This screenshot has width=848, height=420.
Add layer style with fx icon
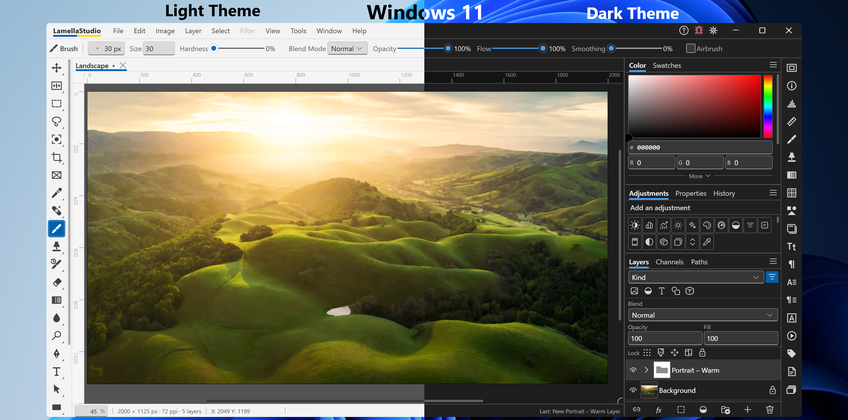pos(659,410)
